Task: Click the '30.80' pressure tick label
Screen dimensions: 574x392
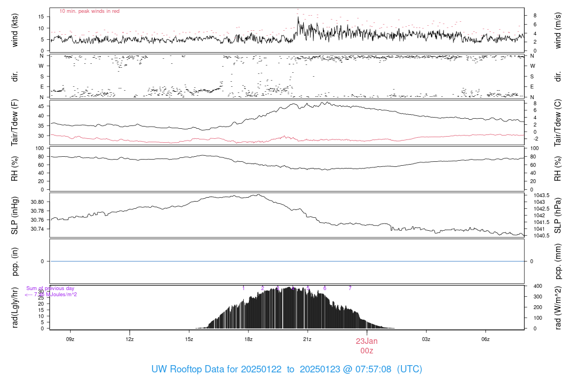Action: point(38,202)
